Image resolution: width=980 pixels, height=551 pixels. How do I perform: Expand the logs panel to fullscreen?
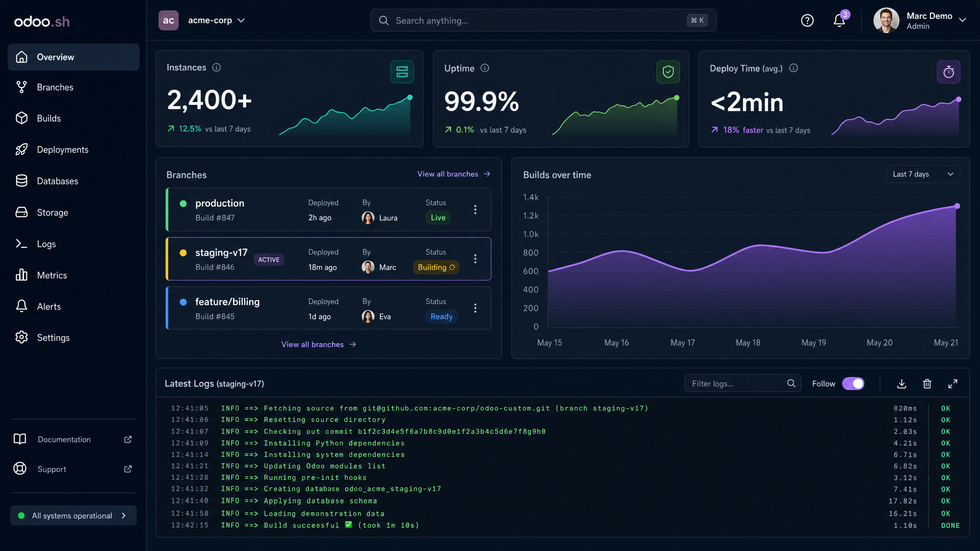(953, 383)
